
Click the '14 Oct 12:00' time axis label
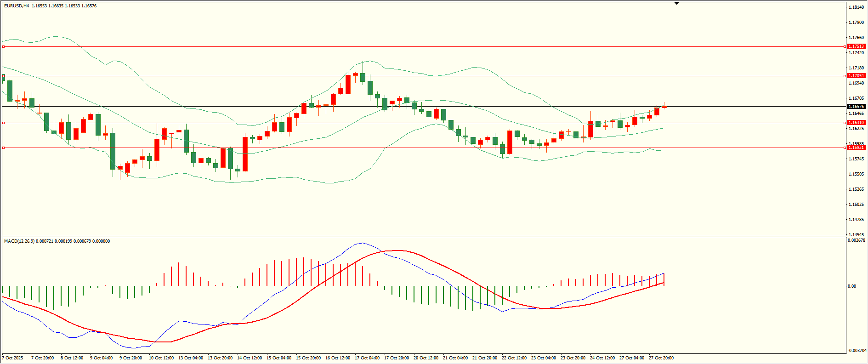pyautogui.click(x=250, y=358)
